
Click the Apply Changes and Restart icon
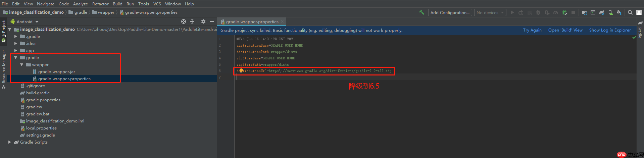[x=521, y=12]
